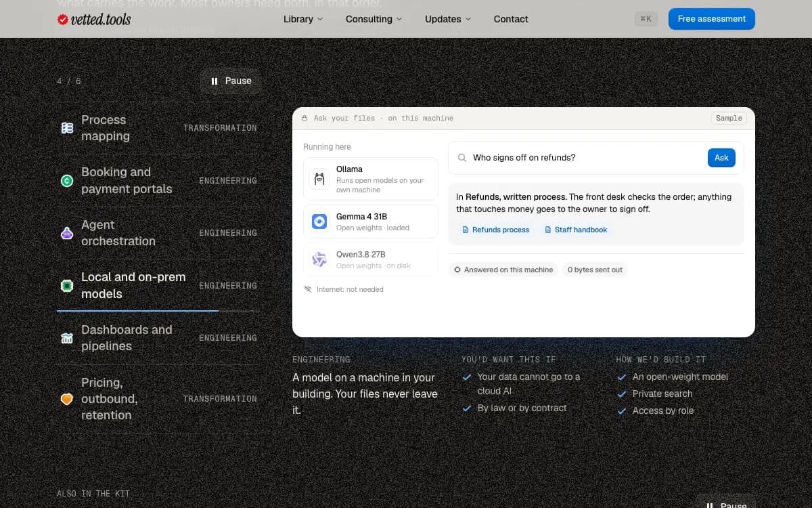Screen dimensions: 812x508
Task: Select the Process mapping tab
Action: [157, 128]
